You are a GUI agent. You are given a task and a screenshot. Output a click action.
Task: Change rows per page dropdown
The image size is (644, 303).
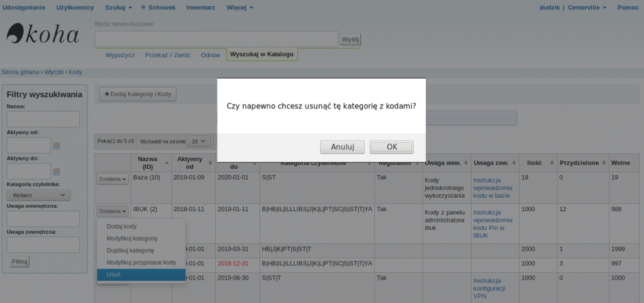[x=200, y=142]
